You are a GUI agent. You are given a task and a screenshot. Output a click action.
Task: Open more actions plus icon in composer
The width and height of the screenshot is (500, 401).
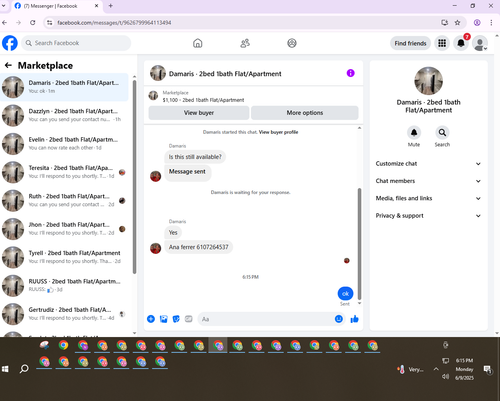pos(151,319)
